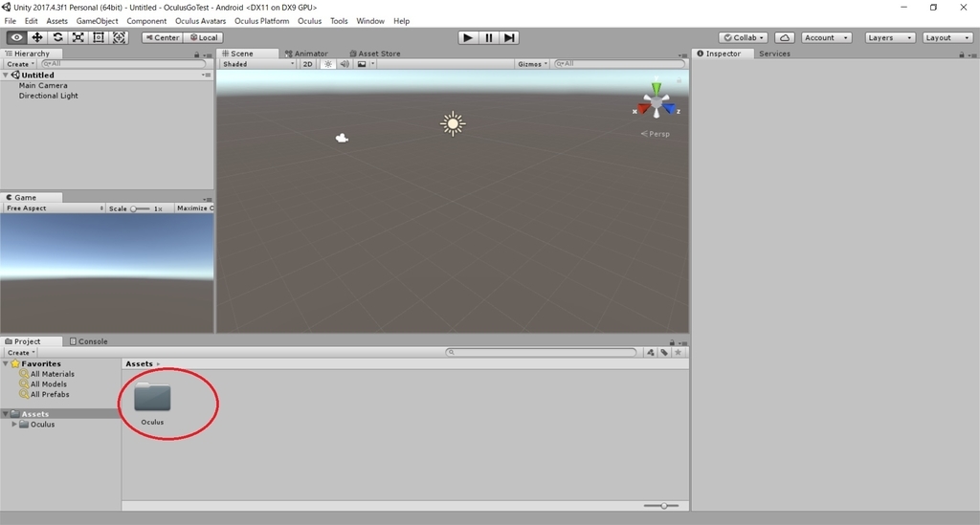Pause the game playback

[x=489, y=37]
